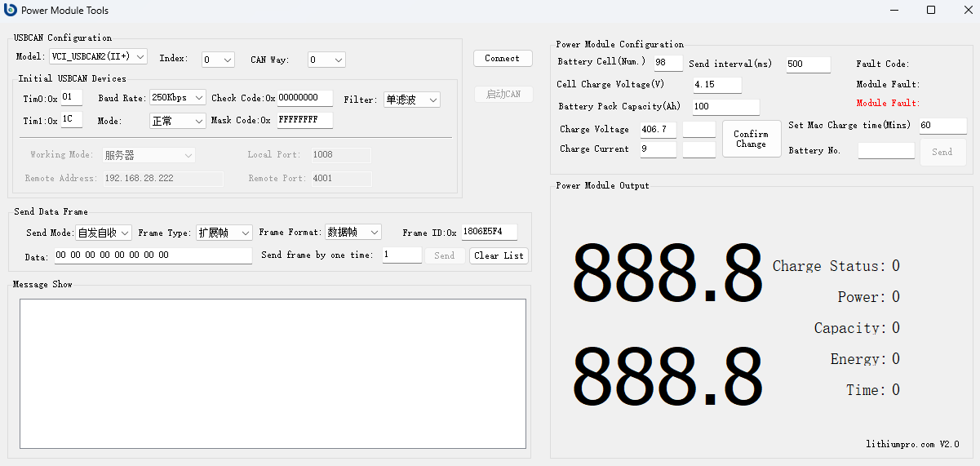Click the Cell Charge Voltage(V) field
This screenshot has height=466, width=980.
[x=717, y=85]
